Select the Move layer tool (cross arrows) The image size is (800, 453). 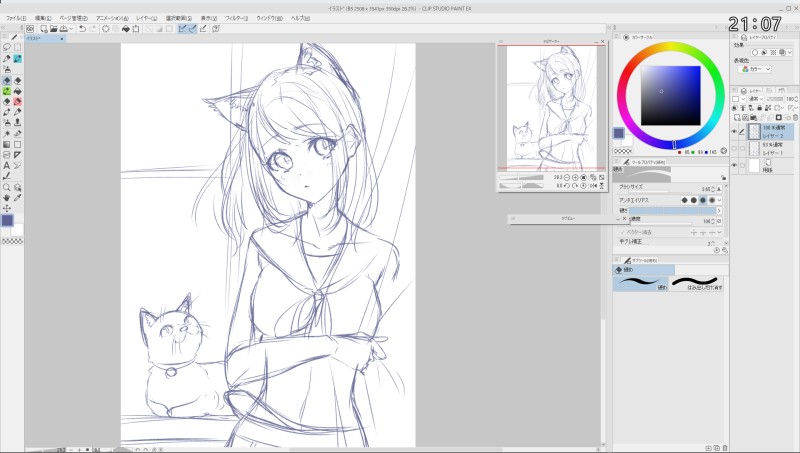coord(7,209)
